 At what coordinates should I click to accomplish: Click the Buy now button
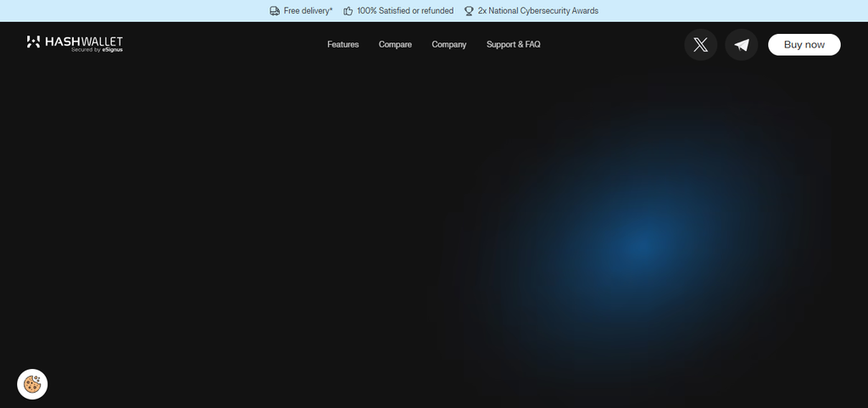(x=804, y=45)
